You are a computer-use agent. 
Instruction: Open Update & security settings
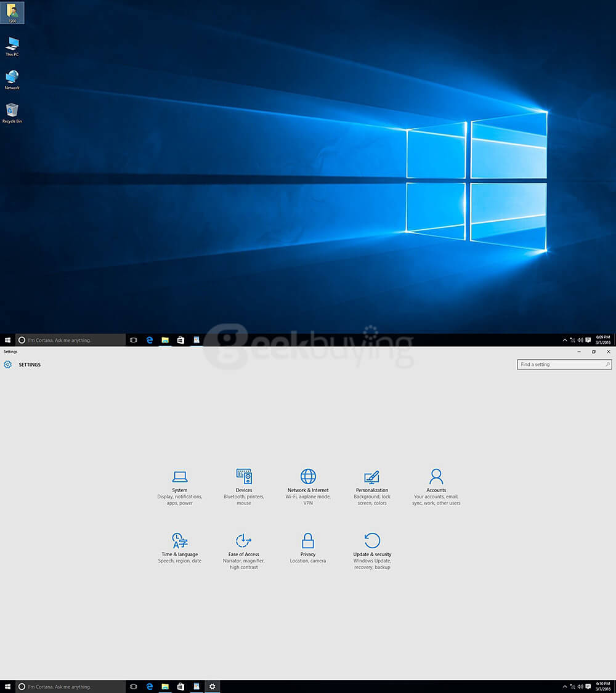point(372,551)
